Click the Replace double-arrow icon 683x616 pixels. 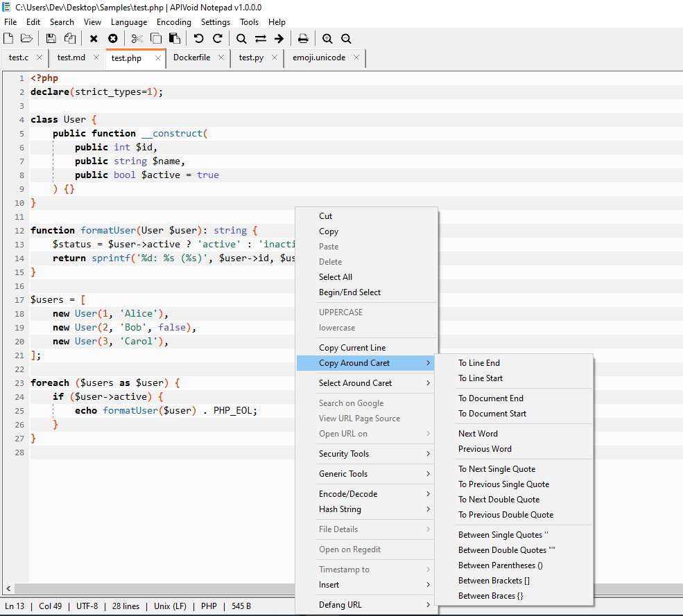[261, 39]
